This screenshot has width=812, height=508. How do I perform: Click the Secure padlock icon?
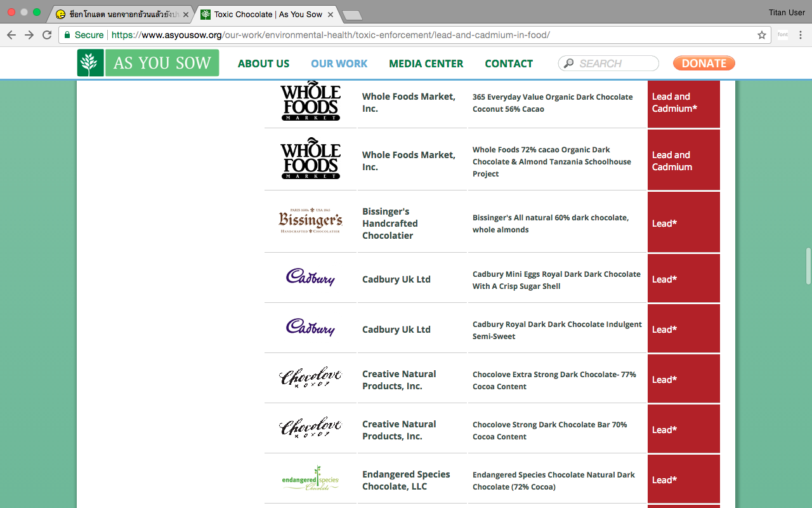click(x=67, y=35)
